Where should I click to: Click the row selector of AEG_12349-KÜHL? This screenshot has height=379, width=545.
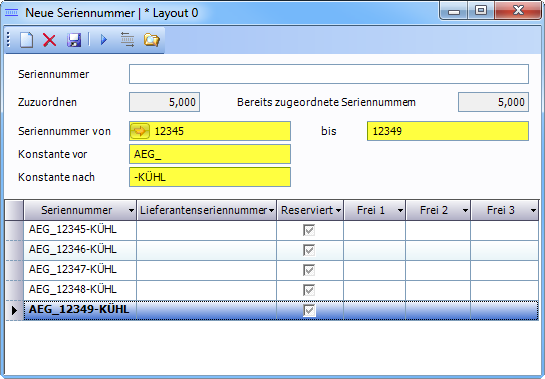14,310
